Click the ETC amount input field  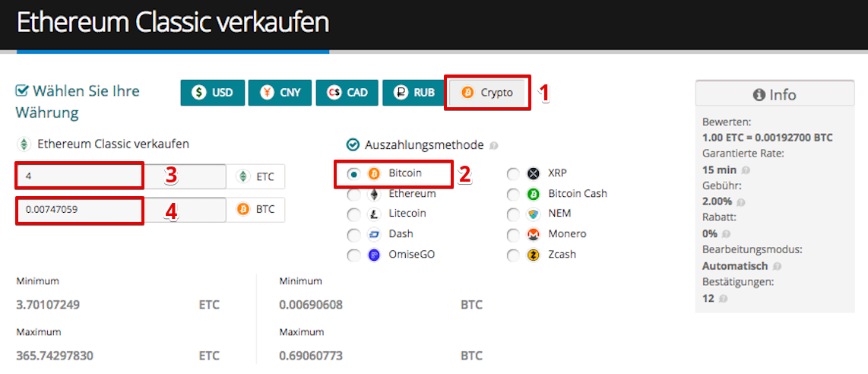[x=122, y=177]
